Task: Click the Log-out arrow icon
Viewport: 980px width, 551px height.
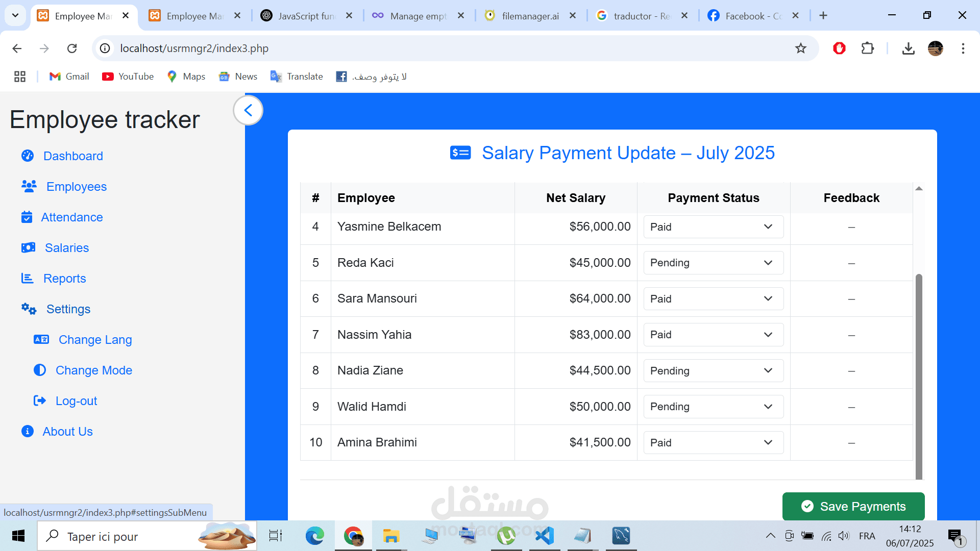Action: point(40,400)
